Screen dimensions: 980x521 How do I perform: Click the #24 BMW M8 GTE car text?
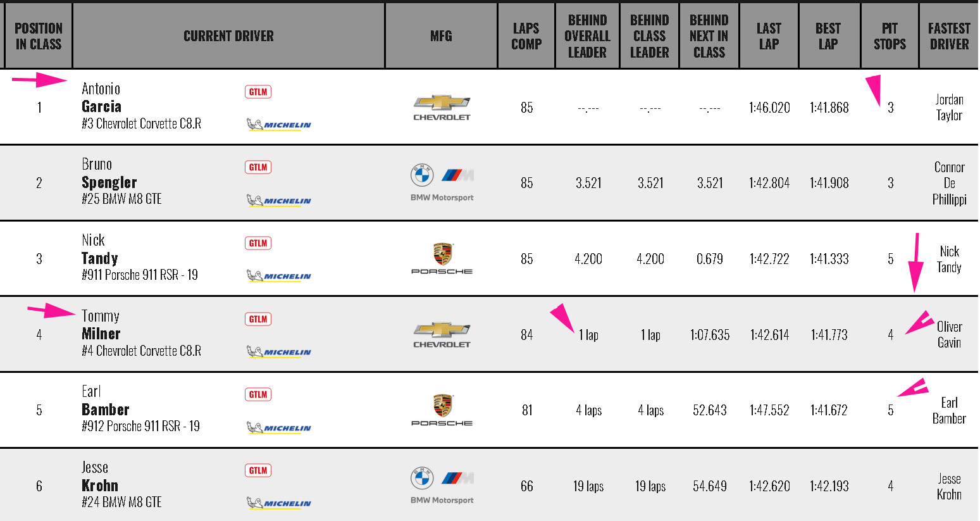(121, 502)
